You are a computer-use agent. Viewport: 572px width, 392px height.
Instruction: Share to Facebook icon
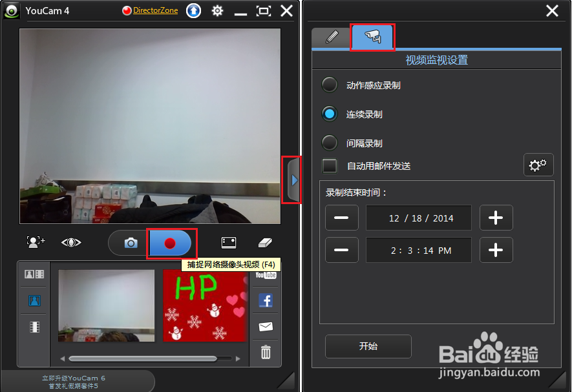(266, 300)
